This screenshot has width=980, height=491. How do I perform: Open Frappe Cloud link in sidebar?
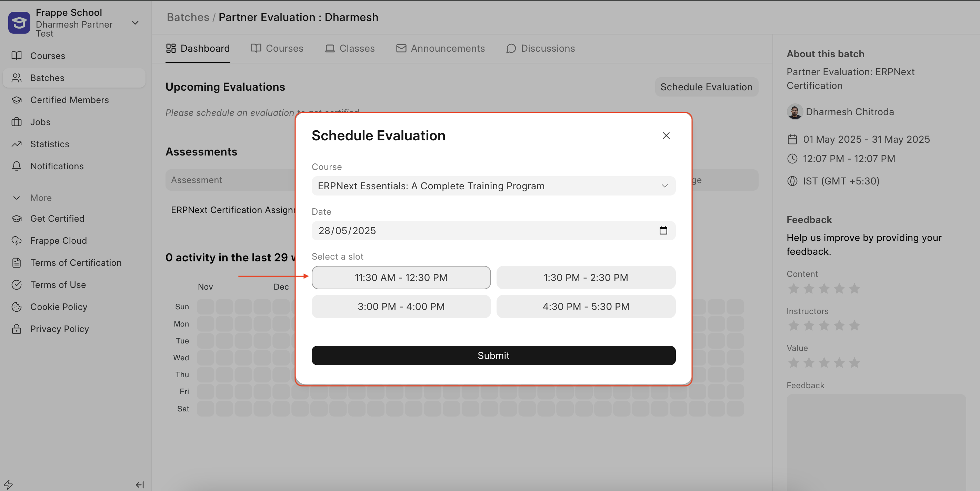(74, 241)
